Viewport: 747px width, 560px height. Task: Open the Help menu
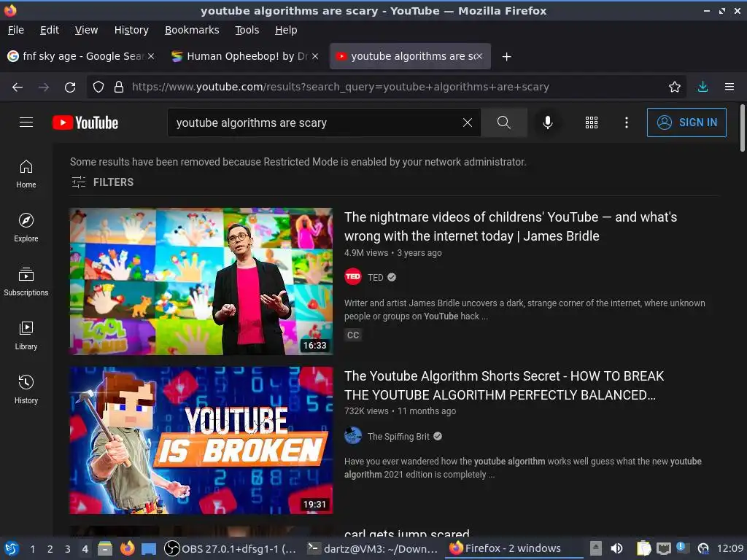[286, 30]
